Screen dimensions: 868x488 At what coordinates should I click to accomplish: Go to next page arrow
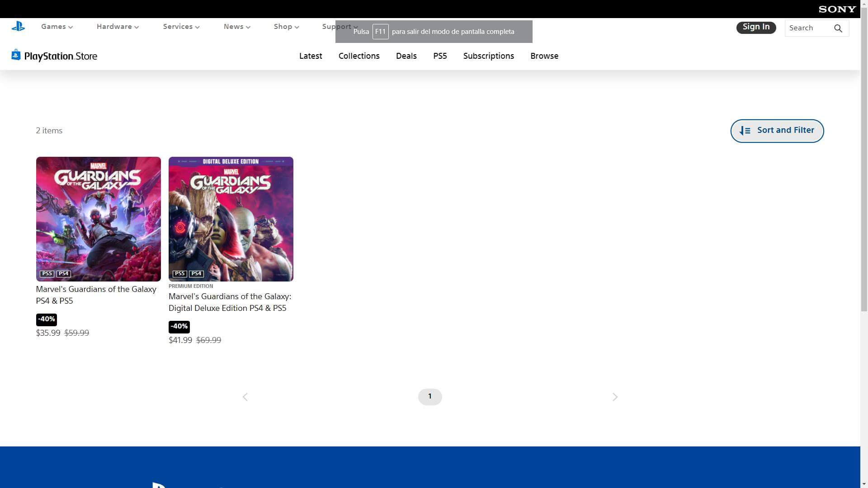614,397
